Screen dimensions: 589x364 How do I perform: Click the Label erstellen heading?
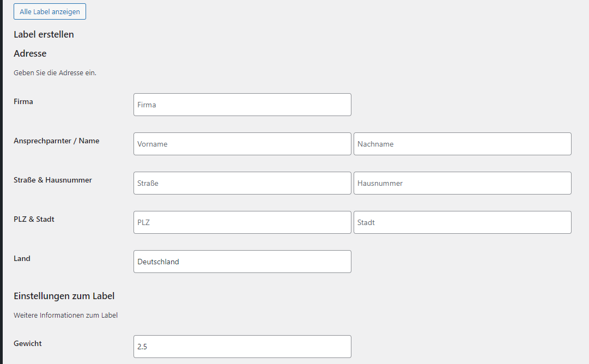pos(44,34)
